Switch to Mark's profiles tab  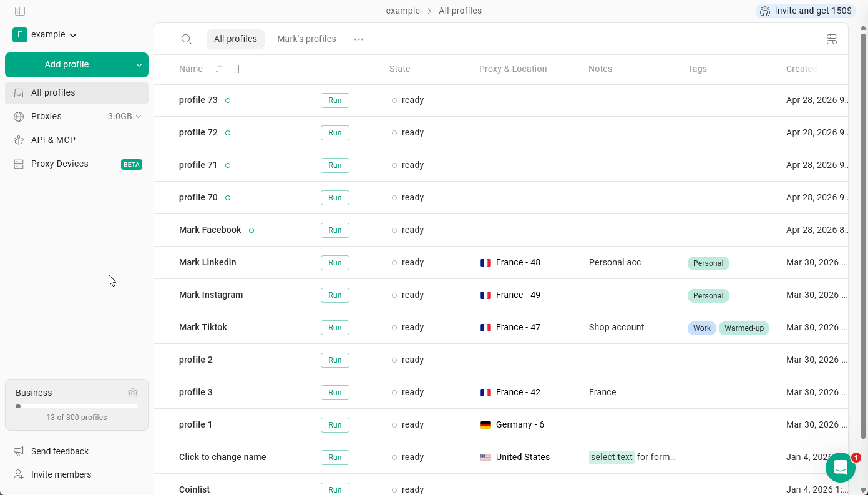pyautogui.click(x=306, y=39)
